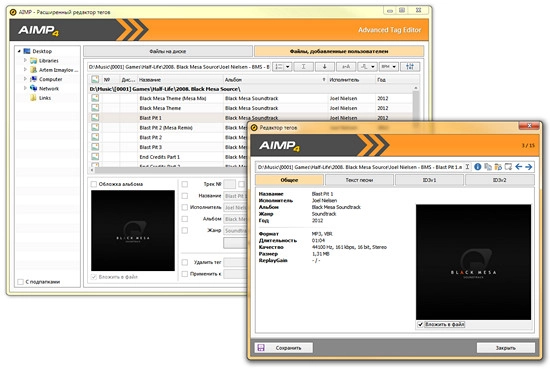Image resolution: width=550 pixels, height=369 pixels.
Task: Toggle the Название field checkbox
Action: point(185,196)
